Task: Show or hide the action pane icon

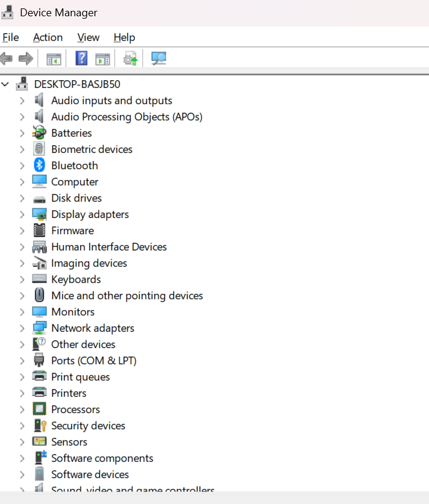Action: tap(102, 59)
